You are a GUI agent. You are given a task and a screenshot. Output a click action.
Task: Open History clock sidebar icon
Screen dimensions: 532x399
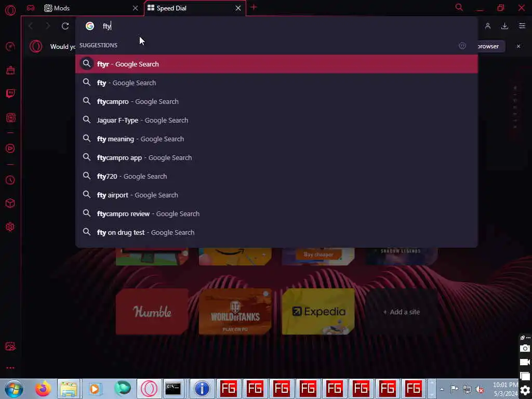pyautogui.click(x=10, y=180)
